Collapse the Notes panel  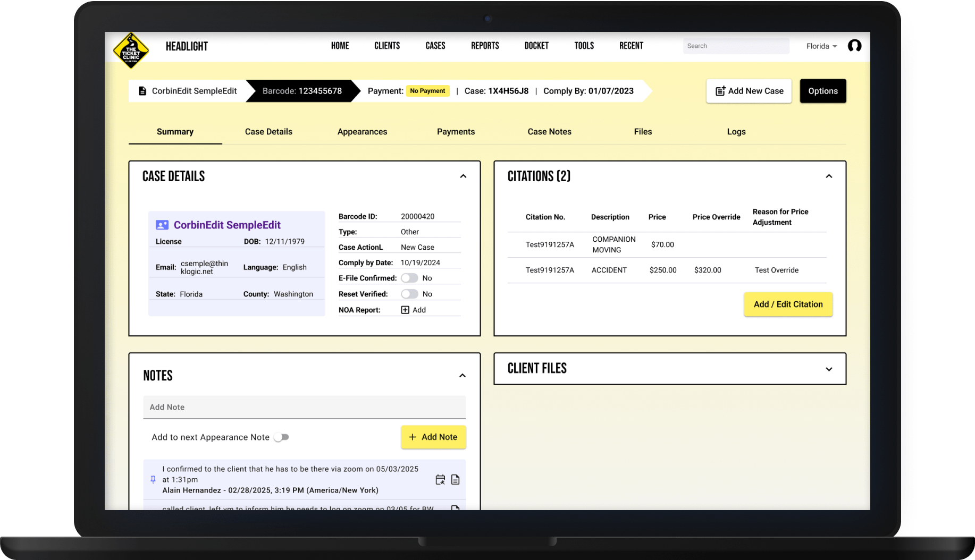[463, 376]
